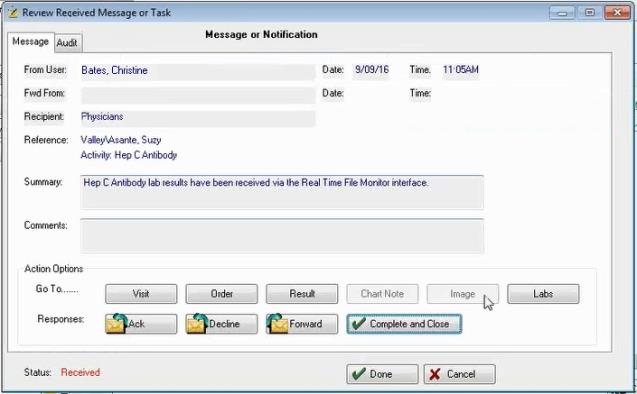Acknowledge the message with Ack
This screenshot has height=394, width=637.
click(141, 324)
